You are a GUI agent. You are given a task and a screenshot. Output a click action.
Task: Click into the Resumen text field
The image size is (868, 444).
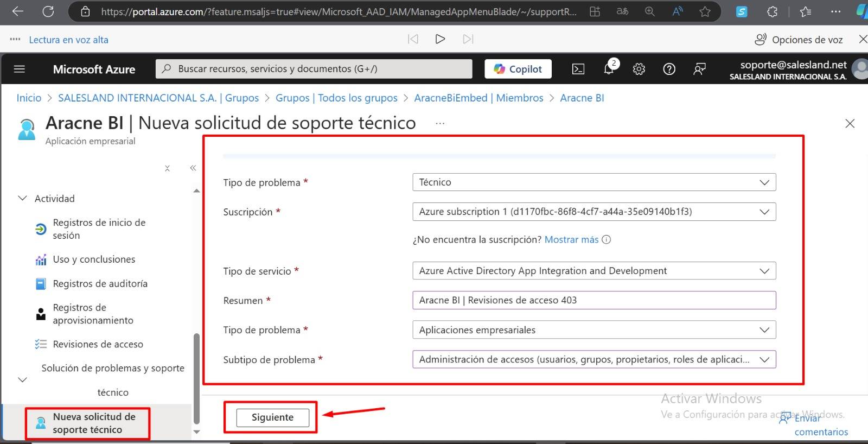(x=594, y=300)
